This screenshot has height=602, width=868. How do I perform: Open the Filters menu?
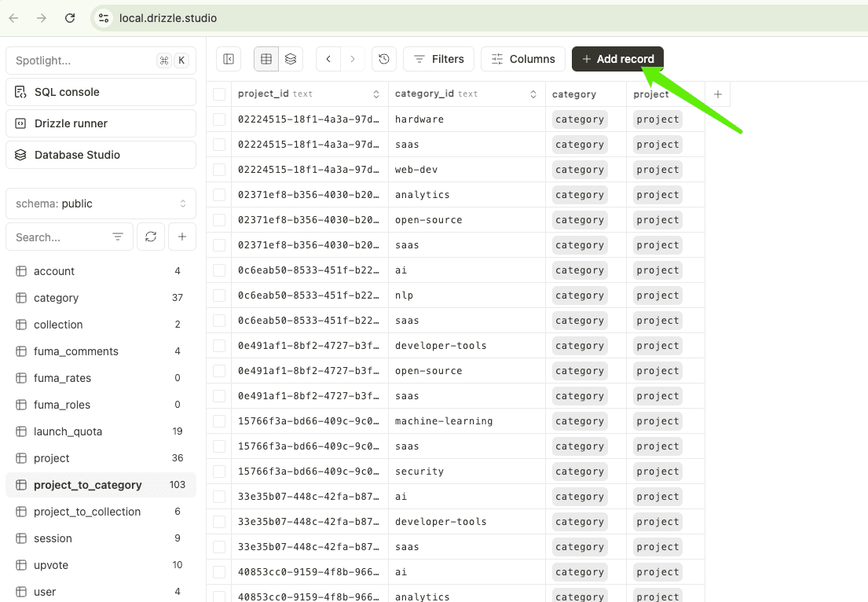point(439,59)
